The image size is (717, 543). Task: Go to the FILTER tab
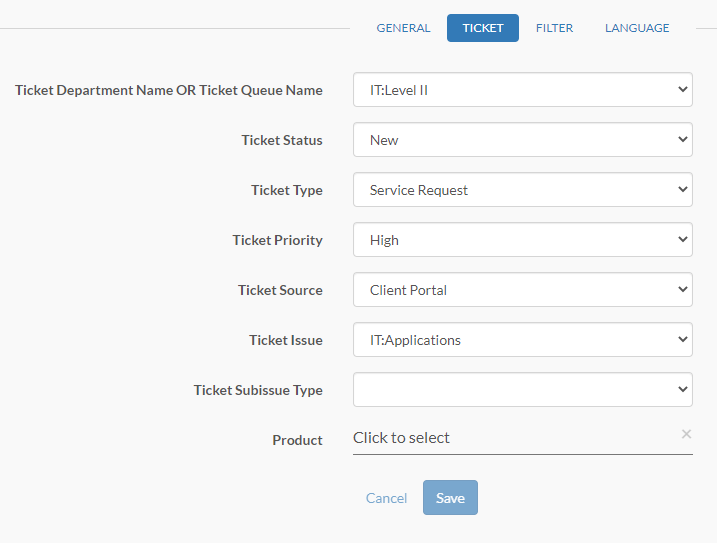click(x=554, y=28)
